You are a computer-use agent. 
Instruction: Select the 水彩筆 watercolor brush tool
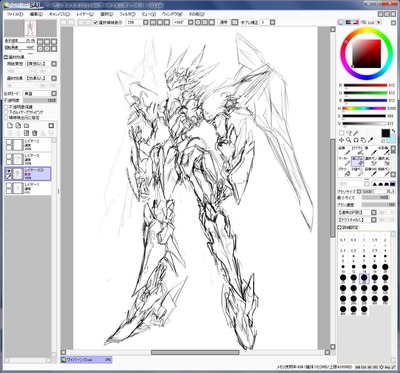click(x=383, y=150)
